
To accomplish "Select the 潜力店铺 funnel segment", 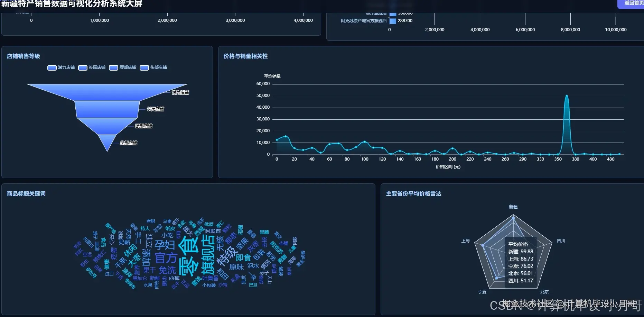I will 107,92.
